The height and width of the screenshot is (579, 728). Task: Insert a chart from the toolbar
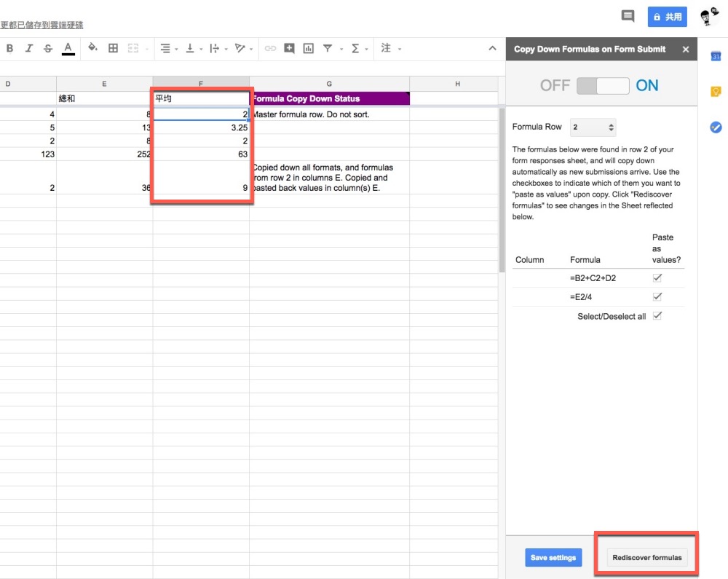[308, 48]
